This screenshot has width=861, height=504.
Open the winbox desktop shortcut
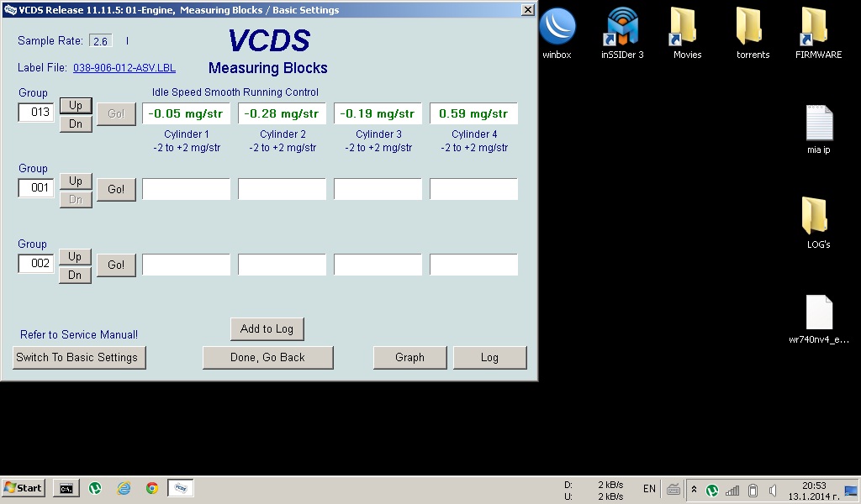pos(557,27)
